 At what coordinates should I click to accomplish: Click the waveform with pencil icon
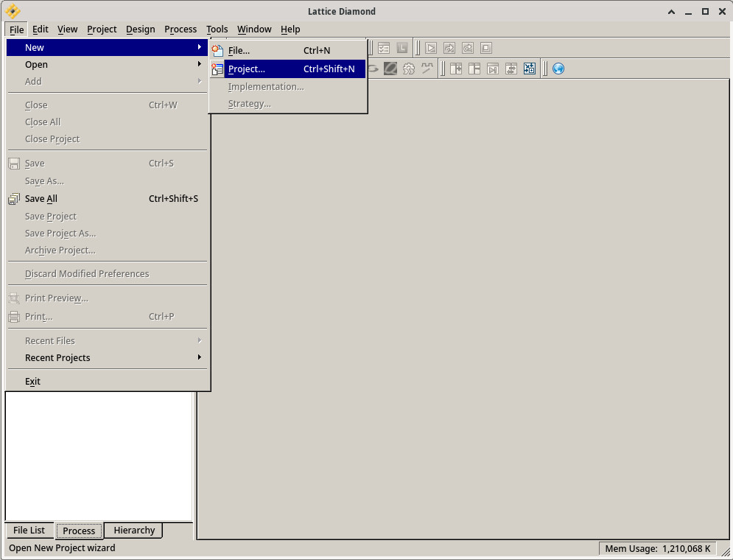coord(427,69)
